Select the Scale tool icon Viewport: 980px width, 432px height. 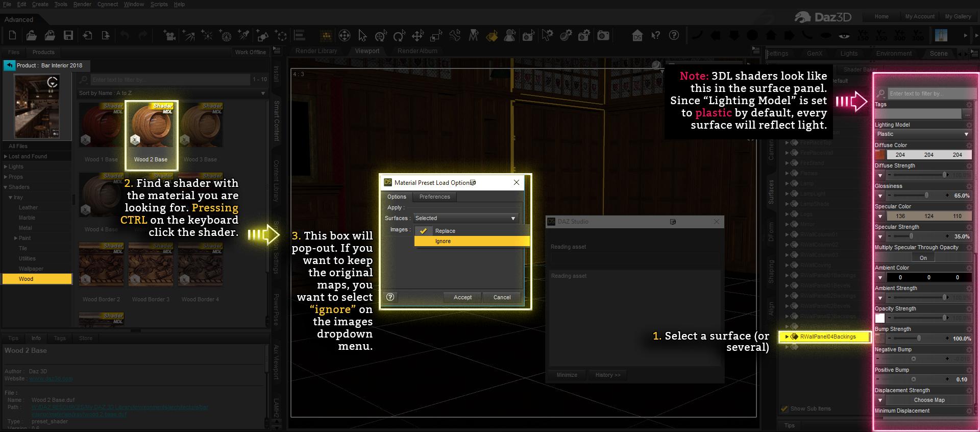point(436,35)
